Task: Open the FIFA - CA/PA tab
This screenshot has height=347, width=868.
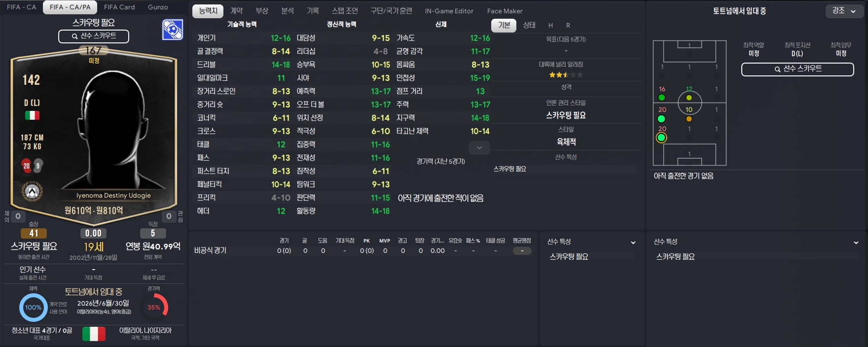Action: coord(70,7)
